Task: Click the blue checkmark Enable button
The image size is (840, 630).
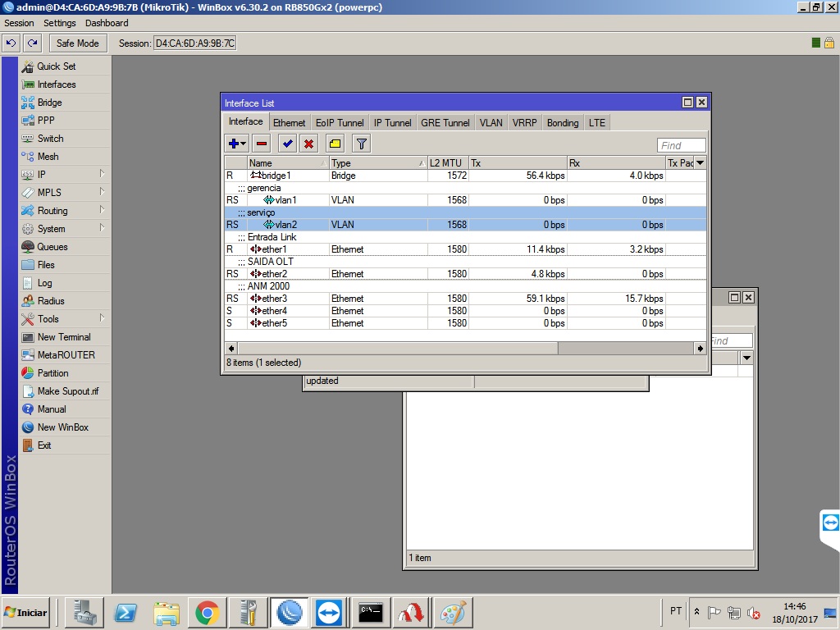Action: (x=287, y=144)
